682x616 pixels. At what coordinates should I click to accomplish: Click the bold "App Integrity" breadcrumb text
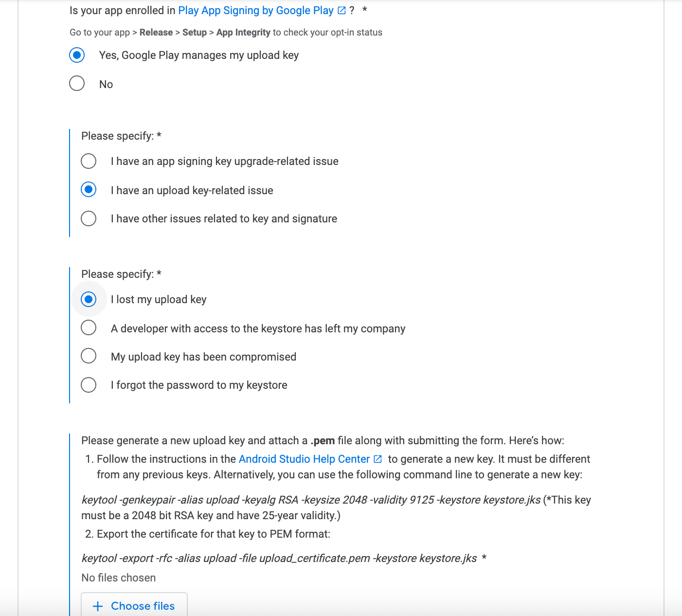click(244, 32)
